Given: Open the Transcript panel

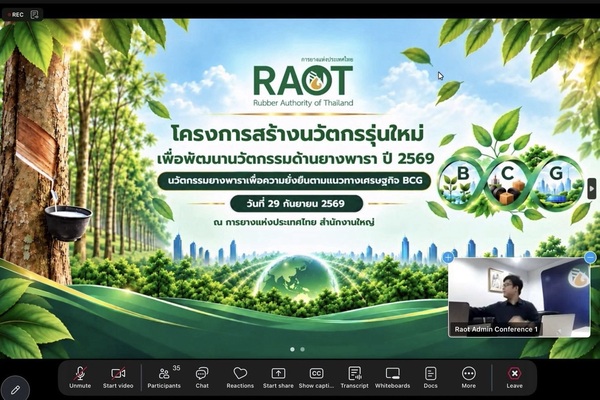Looking at the screenshot, I should coord(354,377).
